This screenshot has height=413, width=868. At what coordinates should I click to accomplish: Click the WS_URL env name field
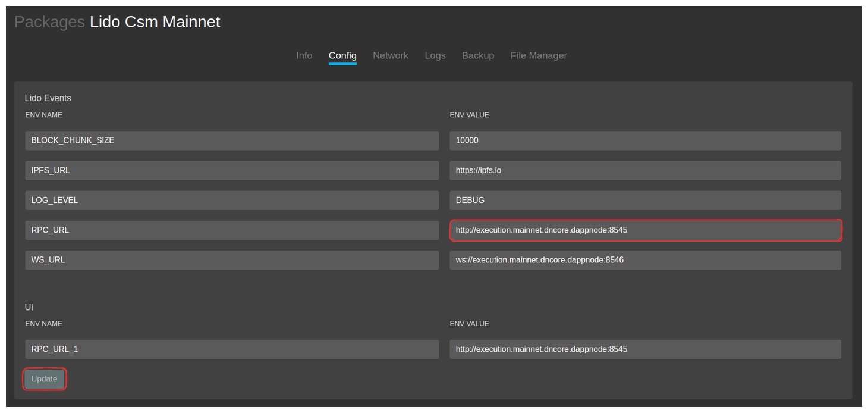[232, 259]
